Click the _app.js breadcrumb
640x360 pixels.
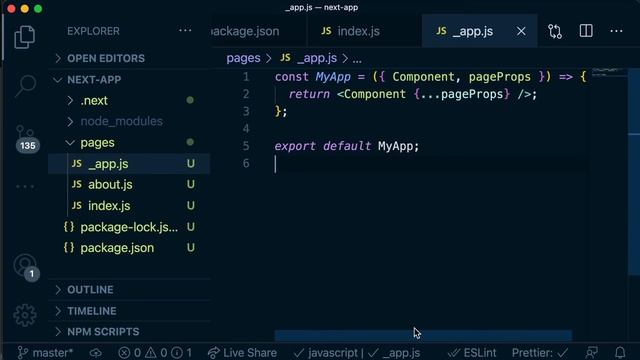click(309, 58)
